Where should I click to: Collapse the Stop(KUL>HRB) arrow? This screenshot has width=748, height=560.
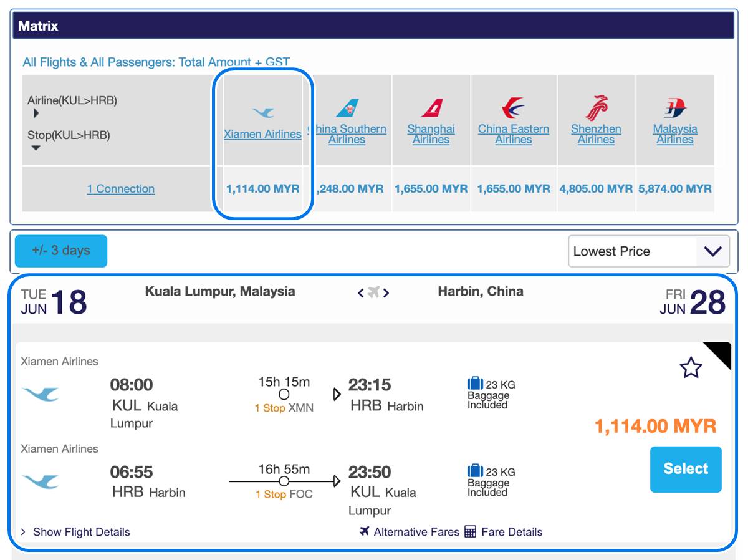click(x=36, y=148)
